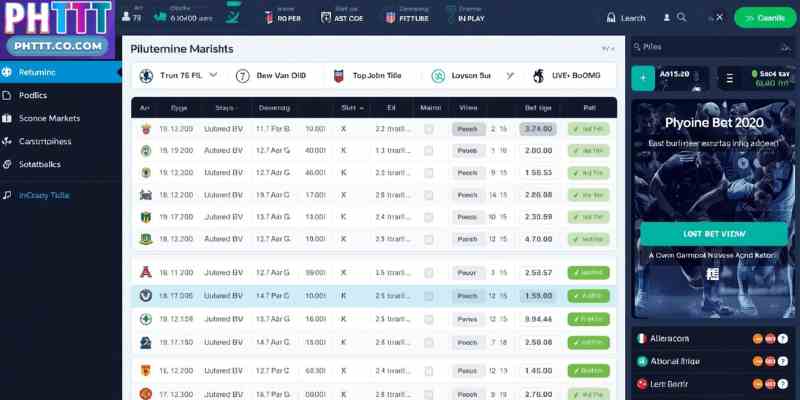Viewport: 800px width, 400px height.
Task: Click the green Ceanris button
Action: 765,18
